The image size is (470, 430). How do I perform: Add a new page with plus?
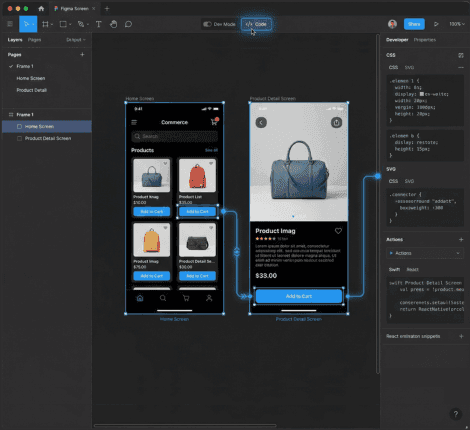click(82, 54)
